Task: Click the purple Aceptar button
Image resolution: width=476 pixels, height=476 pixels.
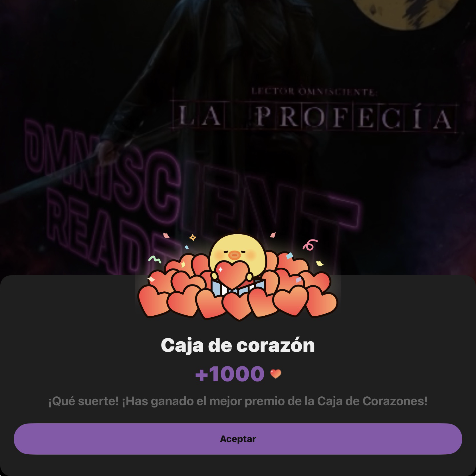Action: tap(238, 439)
